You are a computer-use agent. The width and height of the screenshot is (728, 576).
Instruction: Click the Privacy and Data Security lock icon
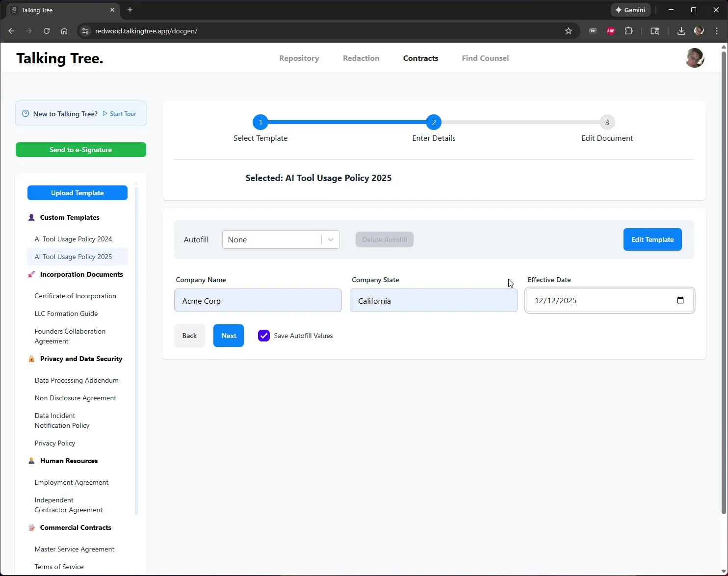[x=31, y=359]
